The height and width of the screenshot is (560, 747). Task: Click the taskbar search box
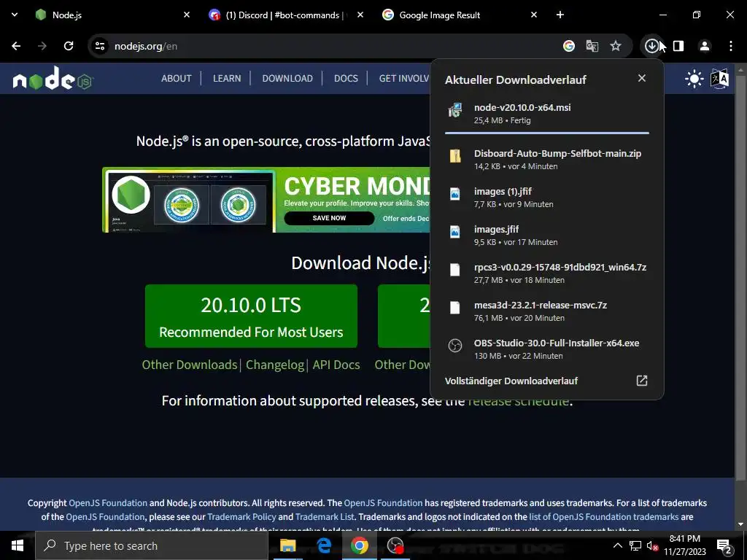[152, 545]
